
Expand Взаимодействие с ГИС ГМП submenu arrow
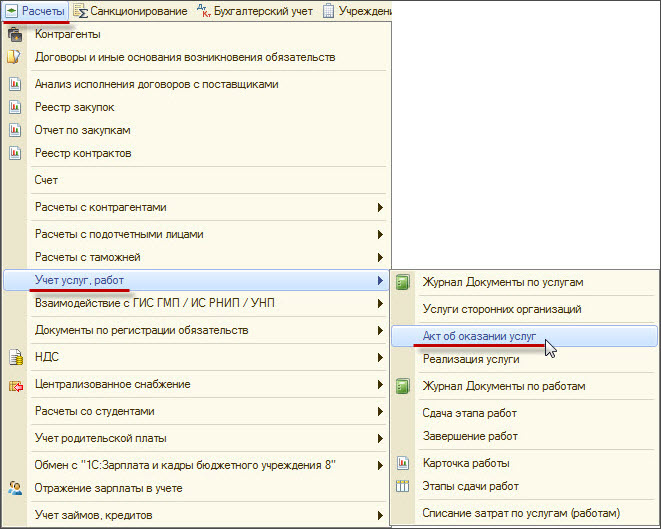coord(380,303)
